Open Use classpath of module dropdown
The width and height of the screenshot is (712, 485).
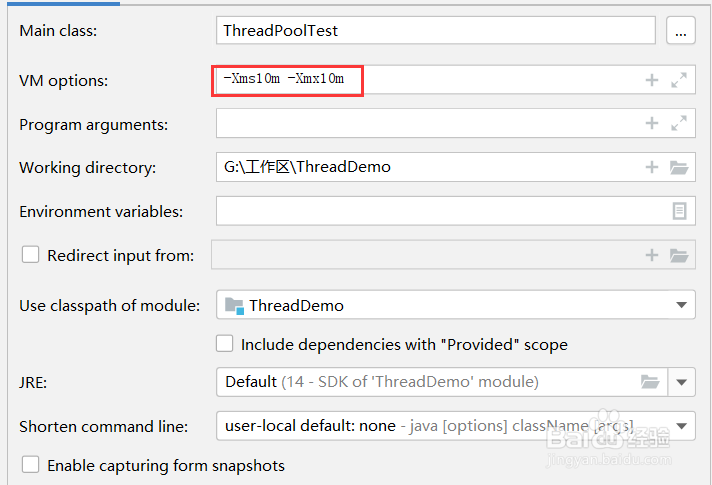682,305
